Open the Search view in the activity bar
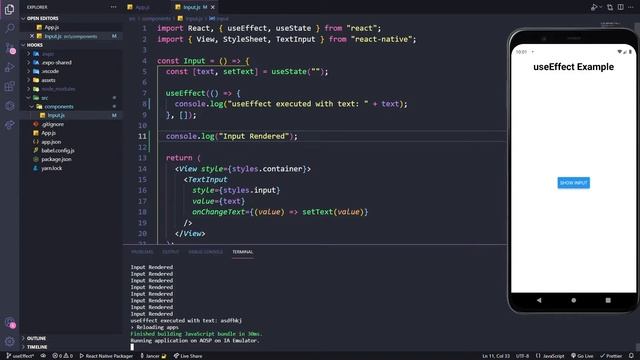640x360 pixels. coord(9,28)
